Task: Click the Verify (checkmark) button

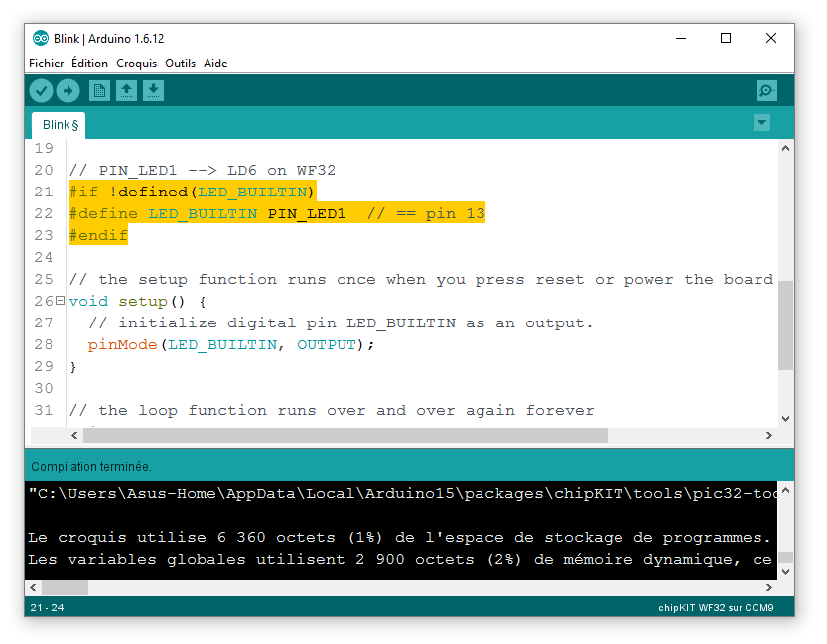Action: 41,91
